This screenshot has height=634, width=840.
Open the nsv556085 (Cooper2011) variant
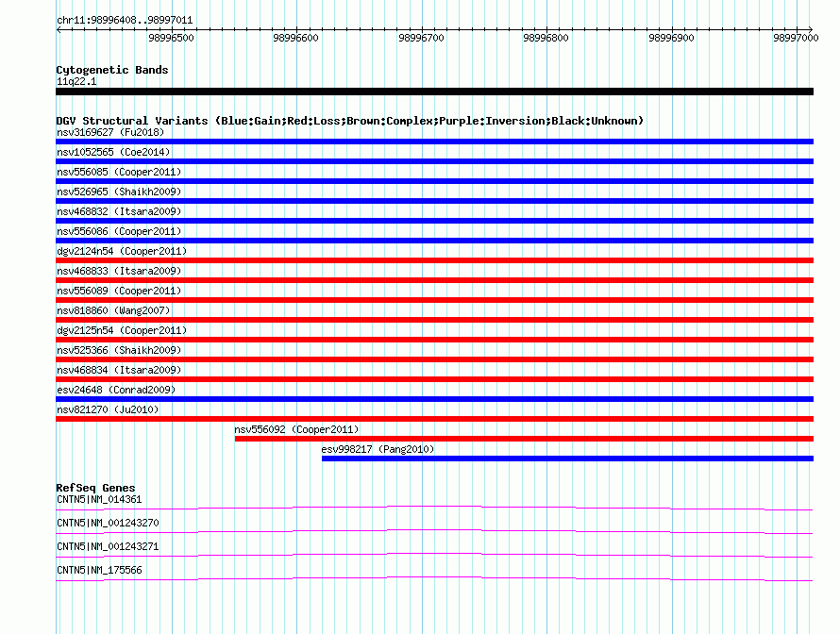(x=119, y=172)
